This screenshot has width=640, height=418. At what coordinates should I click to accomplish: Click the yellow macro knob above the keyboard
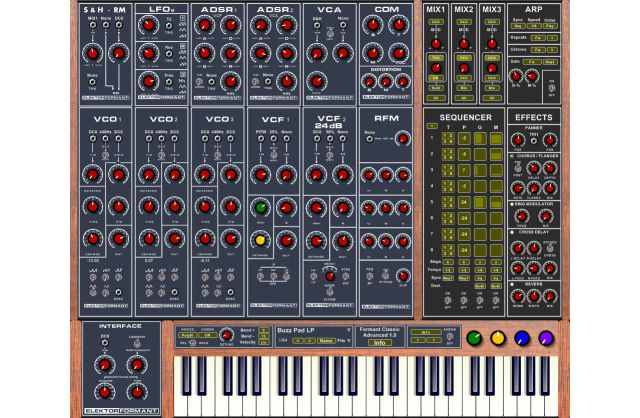tap(498, 338)
